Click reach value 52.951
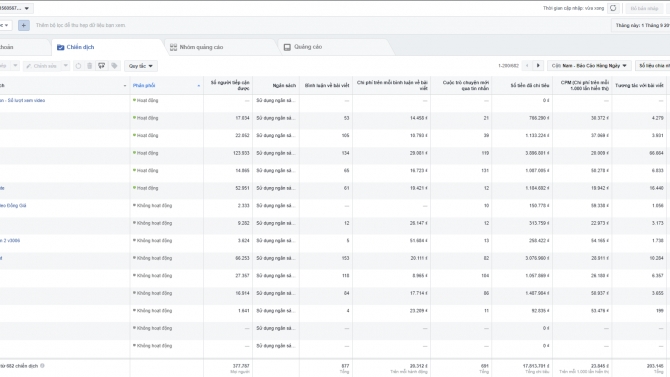670x377 pixels. 243,188
